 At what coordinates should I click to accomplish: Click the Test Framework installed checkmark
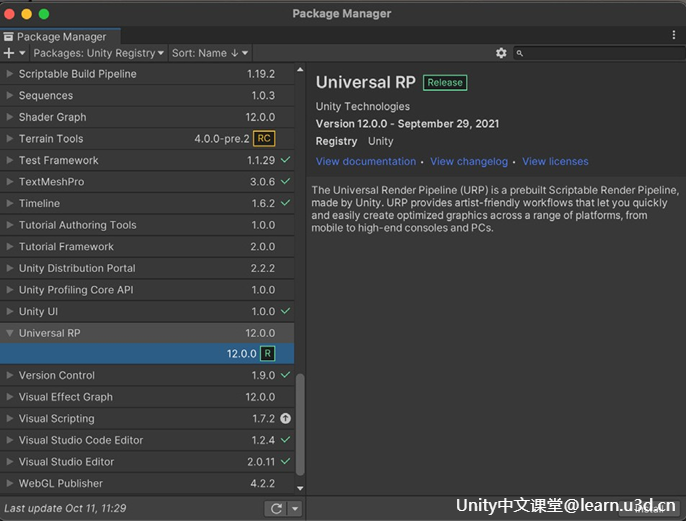285,160
